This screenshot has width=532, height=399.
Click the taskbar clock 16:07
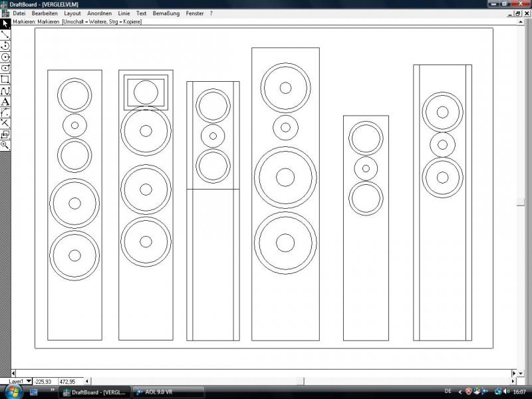(x=519, y=392)
